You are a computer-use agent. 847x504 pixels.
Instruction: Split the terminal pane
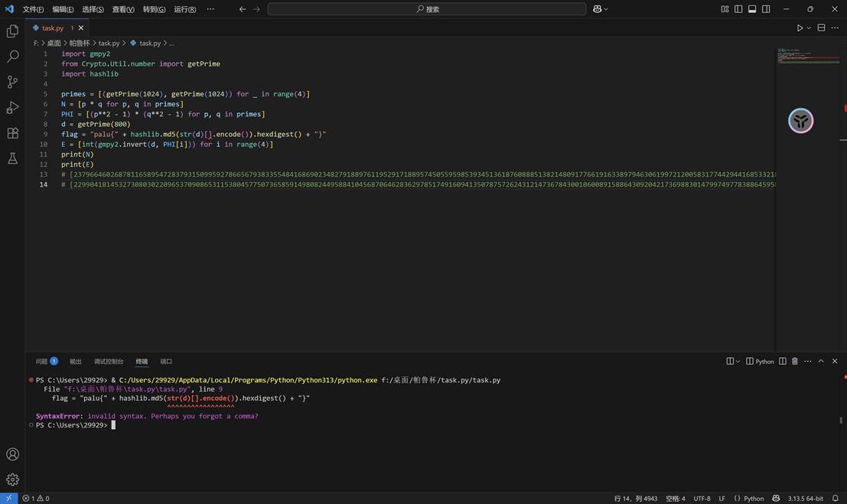tap(783, 361)
